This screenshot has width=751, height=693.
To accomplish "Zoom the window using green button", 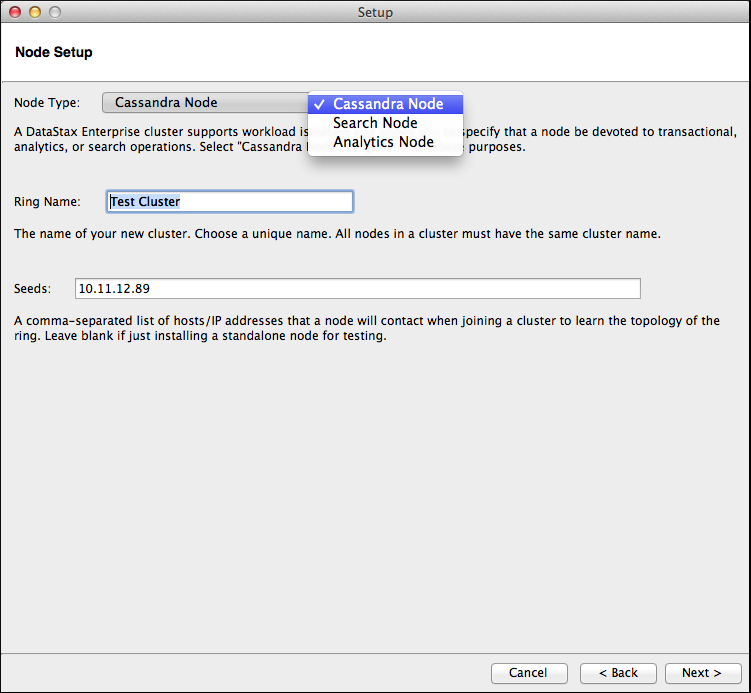I will click(x=54, y=12).
